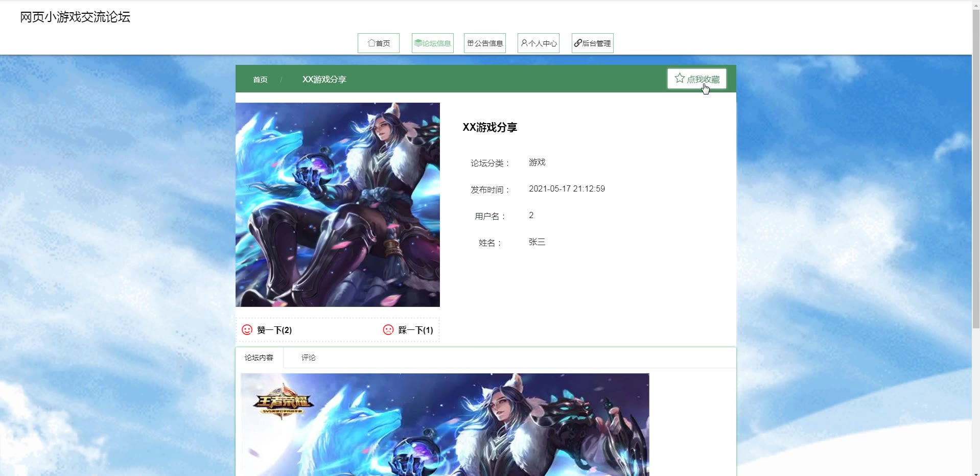Click the page vertical scrollbar thumb
The image size is (980, 476).
tap(976, 169)
